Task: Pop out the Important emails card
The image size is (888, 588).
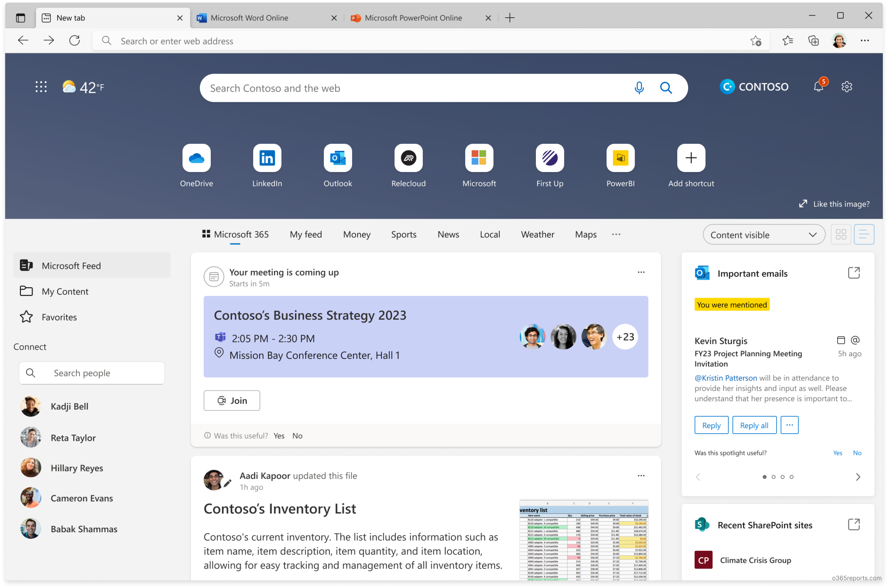Action: click(854, 273)
